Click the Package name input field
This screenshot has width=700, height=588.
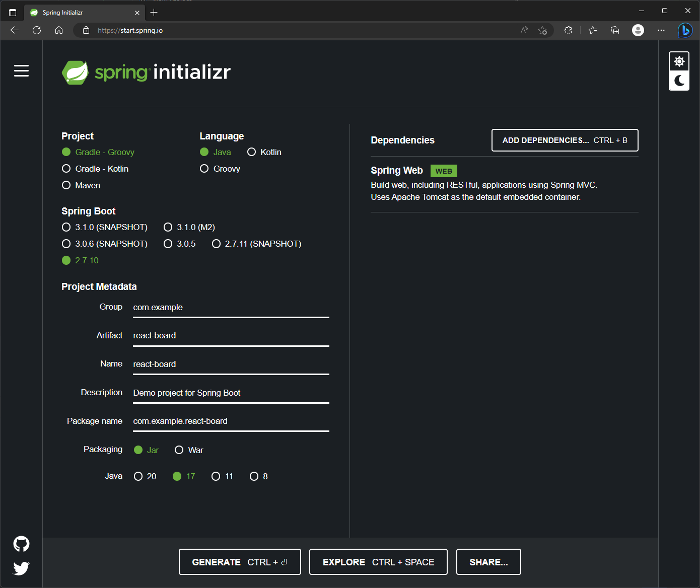click(231, 421)
